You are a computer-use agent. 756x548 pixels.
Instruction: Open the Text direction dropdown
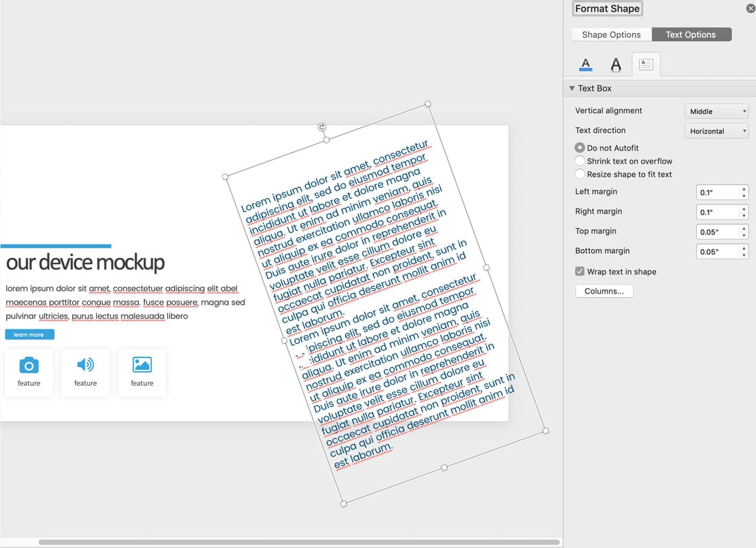(716, 131)
